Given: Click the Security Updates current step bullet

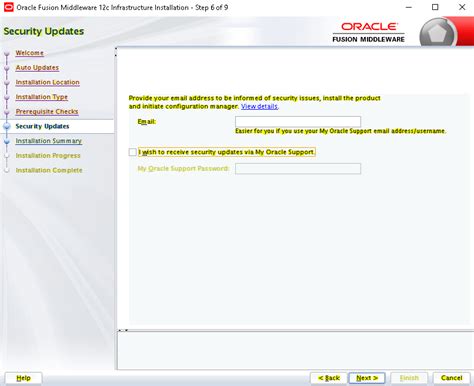Looking at the screenshot, I should [x=7, y=126].
